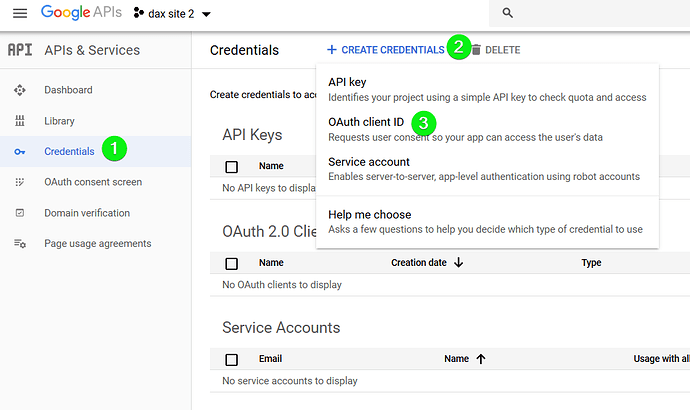Click the Creation date down-arrow sort icon
Screen dimensions: 690x410
459,263
